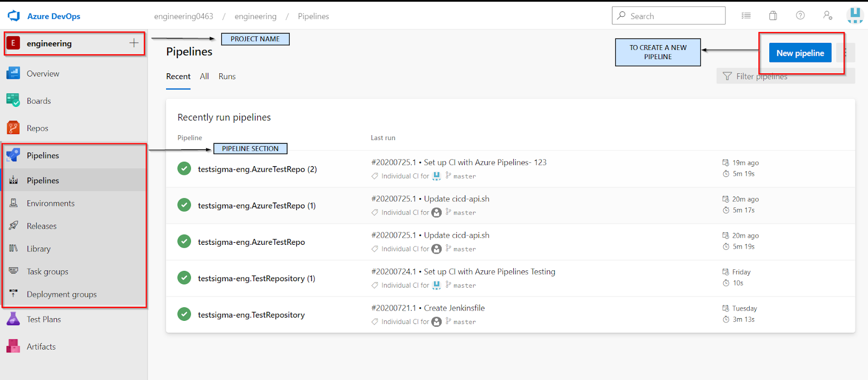Open the work items list icon in header
868x380 pixels.
(746, 16)
